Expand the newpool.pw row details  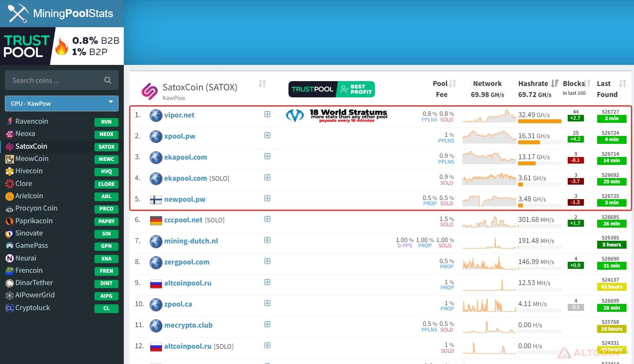267,199
